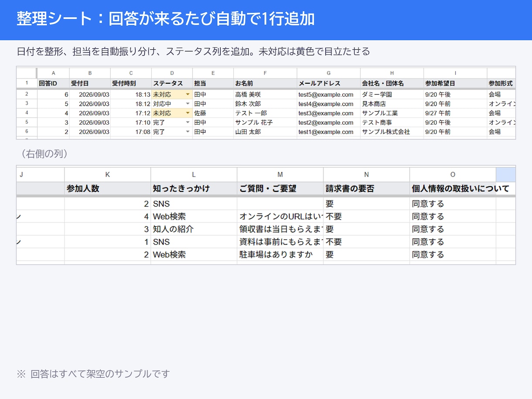The height and width of the screenshot is (399, 532).
Task: Click the お名前 header cell
Action: click(x=265, y=83)
